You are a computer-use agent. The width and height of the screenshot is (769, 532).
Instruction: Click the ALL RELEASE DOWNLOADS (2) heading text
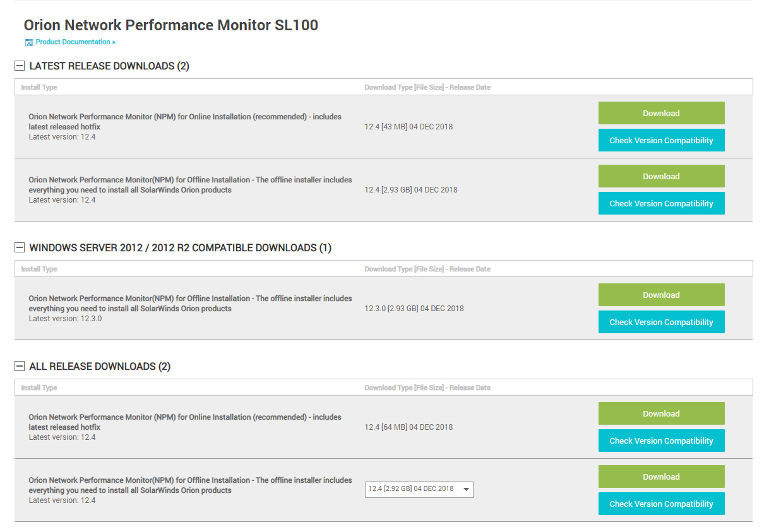pyautogui.click(x=100, y=366)
